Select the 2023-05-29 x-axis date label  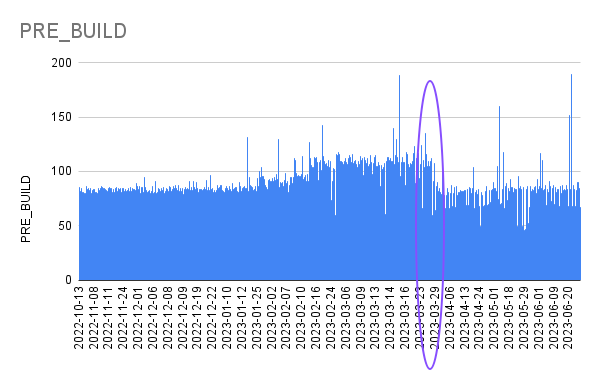[x=524, y=318]
